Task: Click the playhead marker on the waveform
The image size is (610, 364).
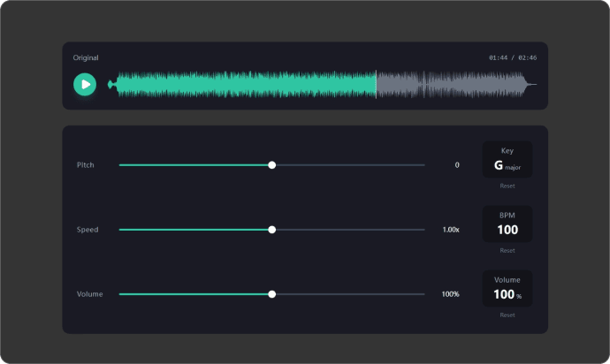Action: click(x=376, y=85)
